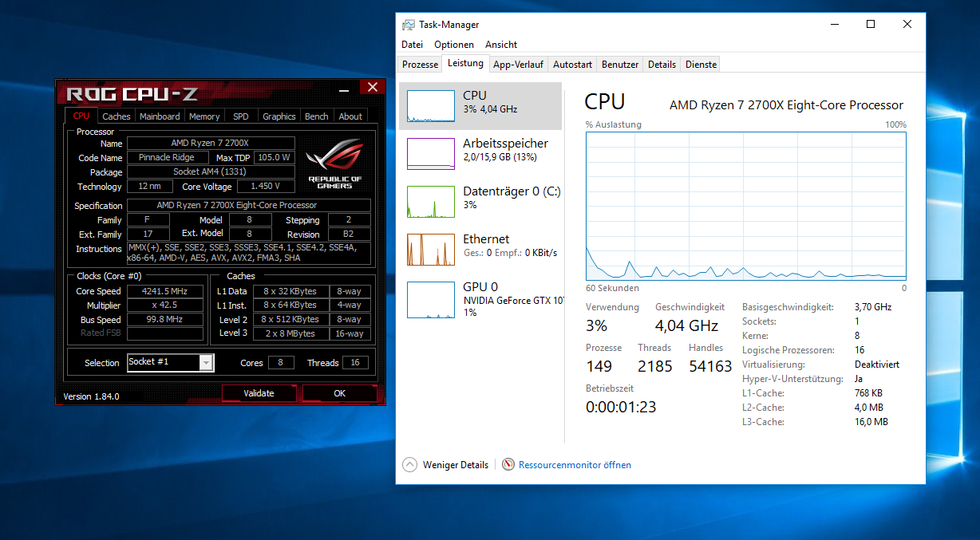Open the Caches tab in CPU-Z
This screenshot has height=540, width=980.
[x=117, y=116]
